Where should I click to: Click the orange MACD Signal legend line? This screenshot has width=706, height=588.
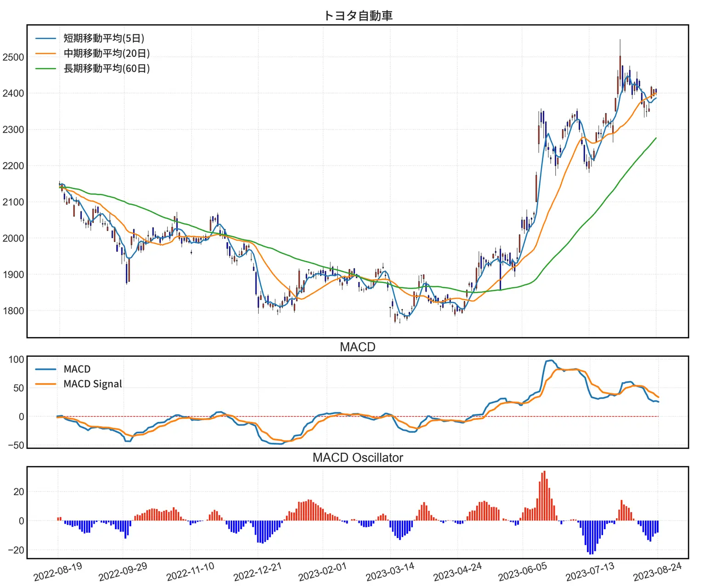click(x=46, y=384)
